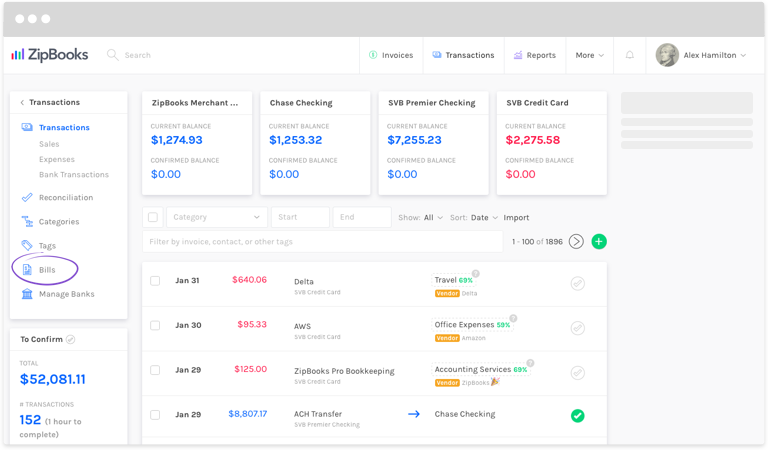Screen dimensions: 768x450
Task: Open the Reconciliation page
Action: point(66,197)
